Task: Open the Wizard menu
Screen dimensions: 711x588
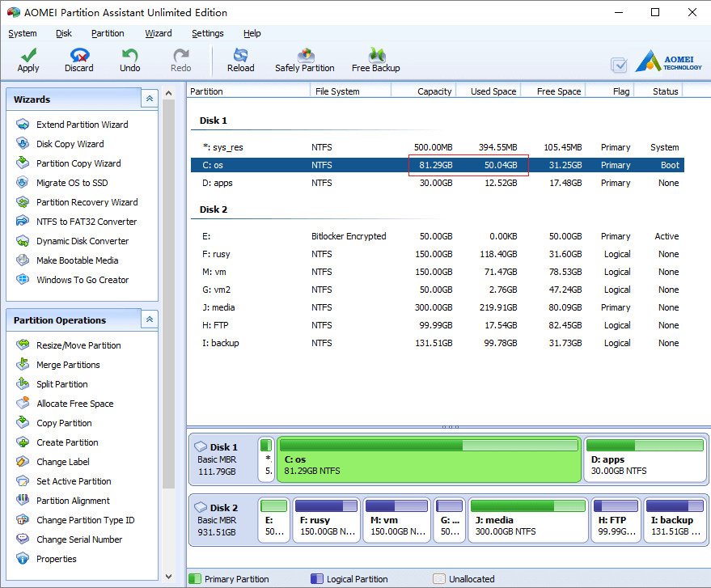Action: click(158, 33)
